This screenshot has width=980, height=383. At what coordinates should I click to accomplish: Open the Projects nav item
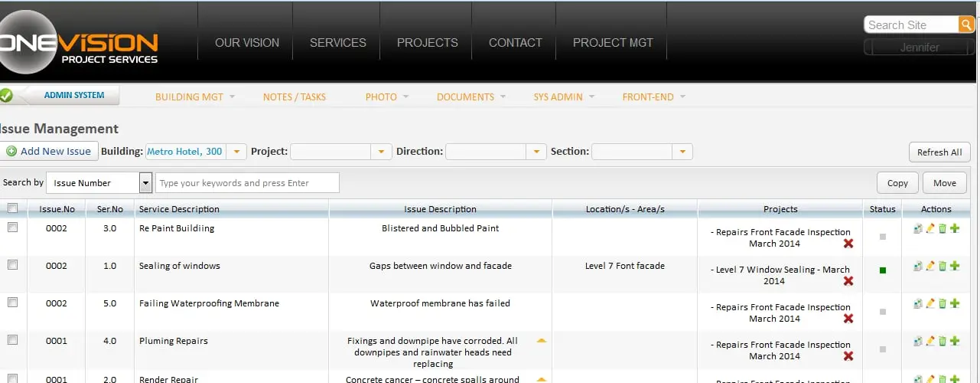coord(427,43)
